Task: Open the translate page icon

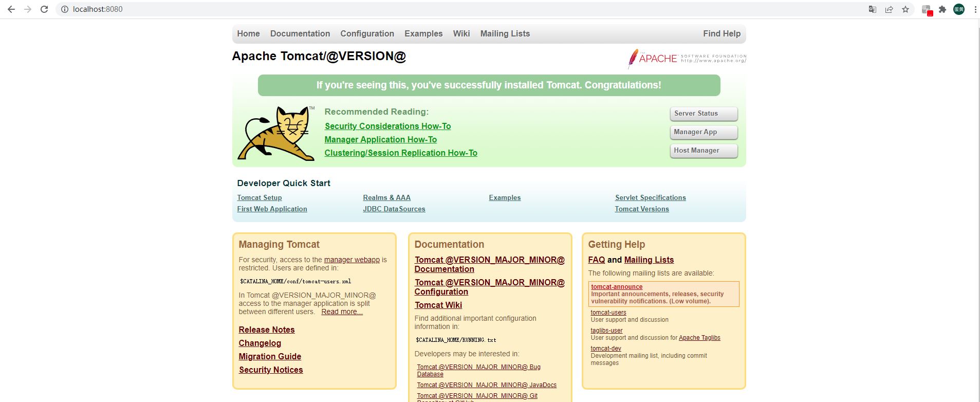Action: [x=872, y=9]
